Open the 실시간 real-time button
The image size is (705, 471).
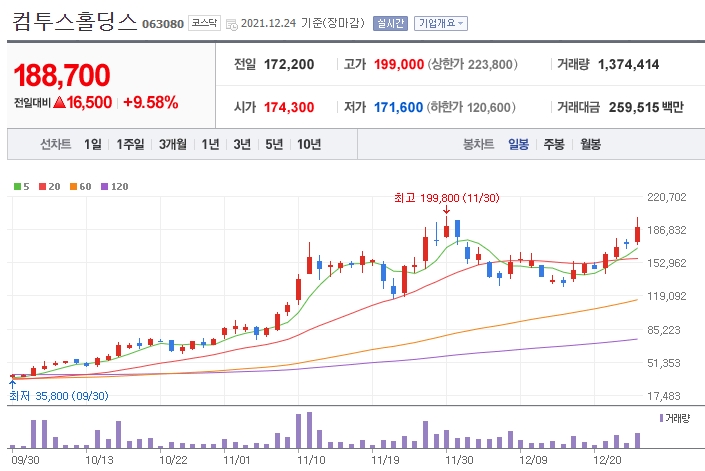pos(390,23)
